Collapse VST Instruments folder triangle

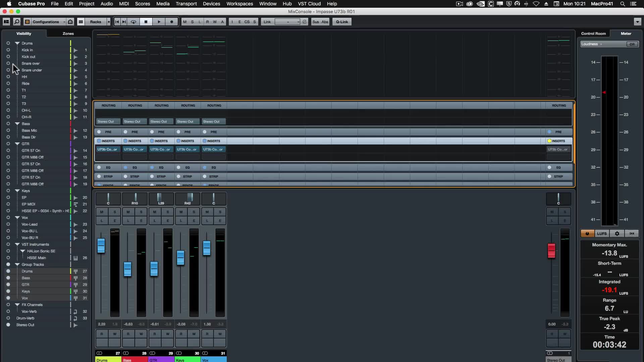pyautogui.click(x=17, y=244)
